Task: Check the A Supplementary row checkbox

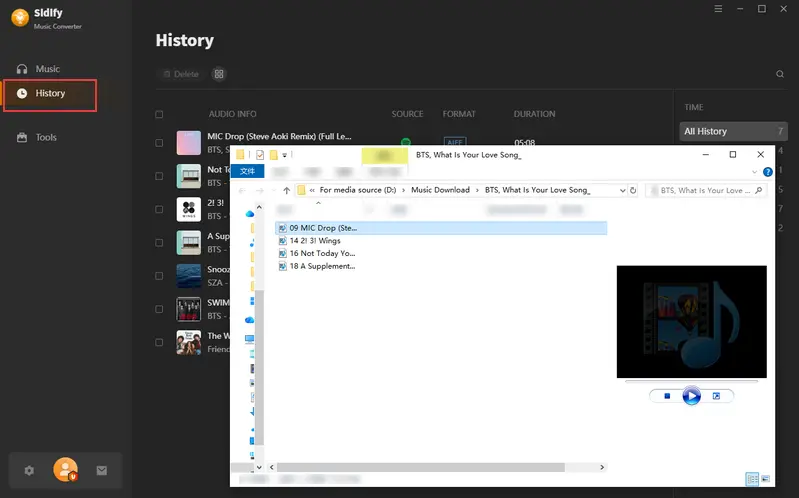Action: coord(159,243)
